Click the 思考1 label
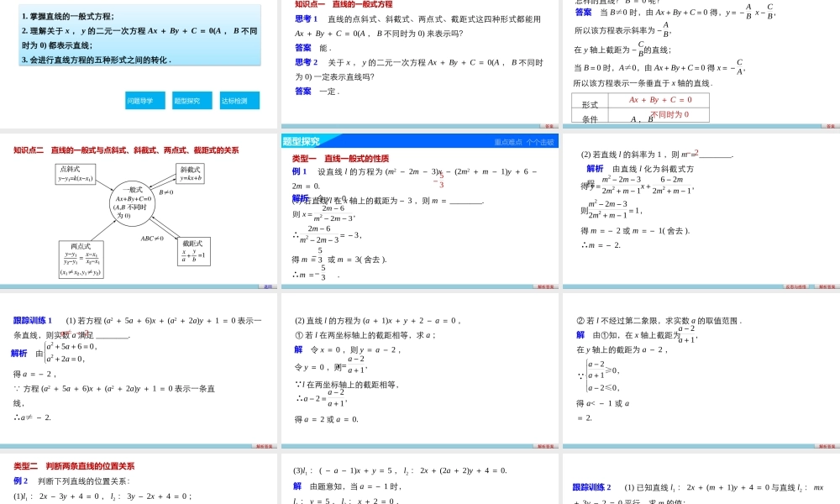 tap(306, 18)
